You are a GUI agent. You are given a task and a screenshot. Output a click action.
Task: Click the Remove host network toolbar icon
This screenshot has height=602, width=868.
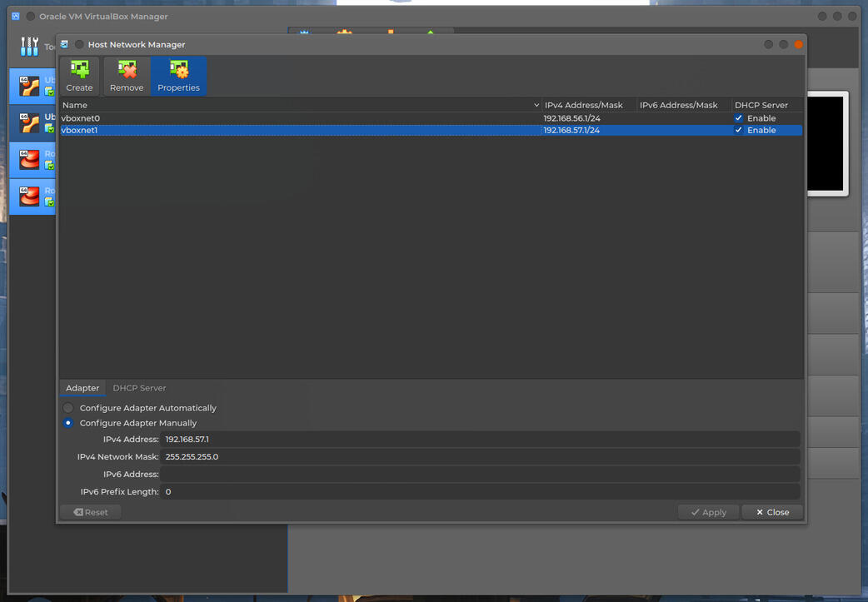click(x=127, y=76)
